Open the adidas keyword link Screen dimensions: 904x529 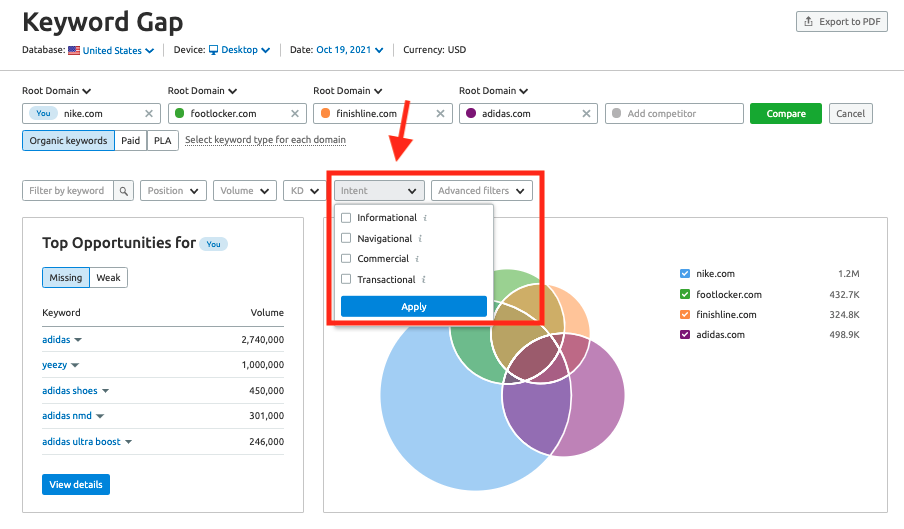click(x=56, y=340)
